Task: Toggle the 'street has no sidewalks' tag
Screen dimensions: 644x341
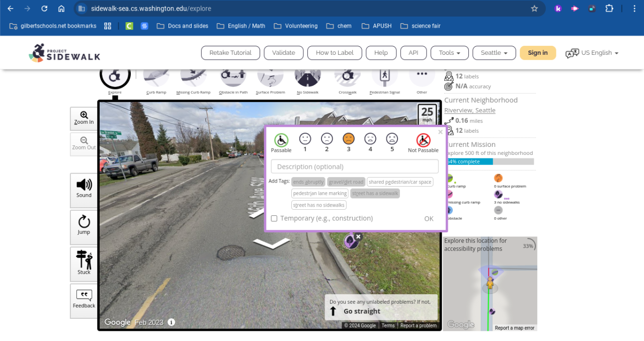Action: click(319, 205)
